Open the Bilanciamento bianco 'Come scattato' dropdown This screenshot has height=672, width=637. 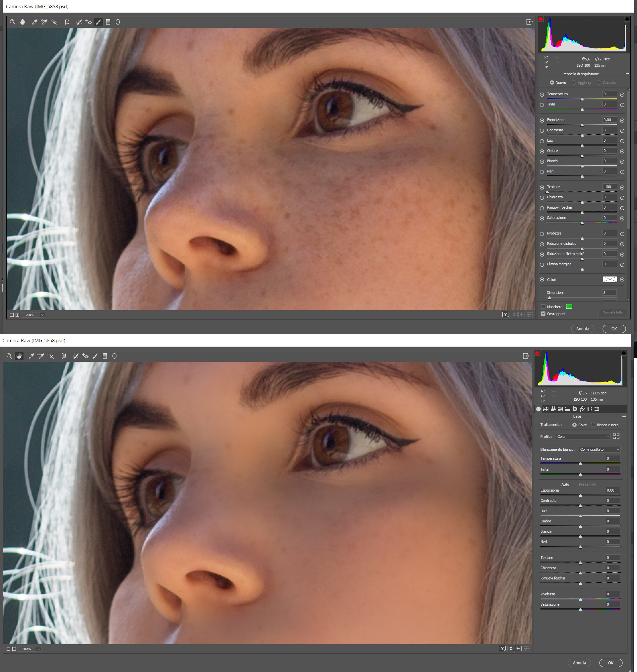pos(600,449)
